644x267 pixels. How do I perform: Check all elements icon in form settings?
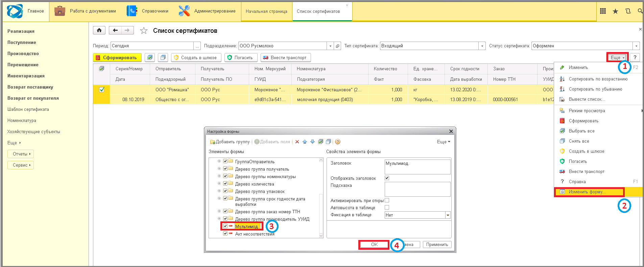click(x=320, y=142)
